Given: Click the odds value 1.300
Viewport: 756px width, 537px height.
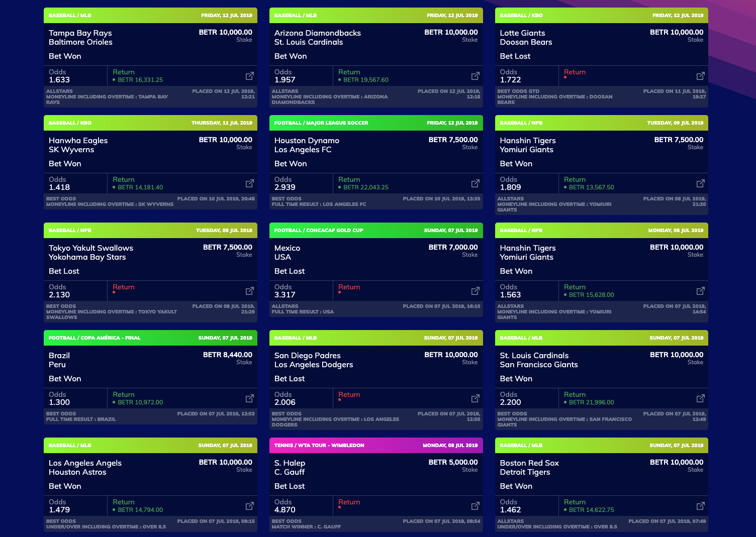Looking at the screenshot, I should click(59, 402).
